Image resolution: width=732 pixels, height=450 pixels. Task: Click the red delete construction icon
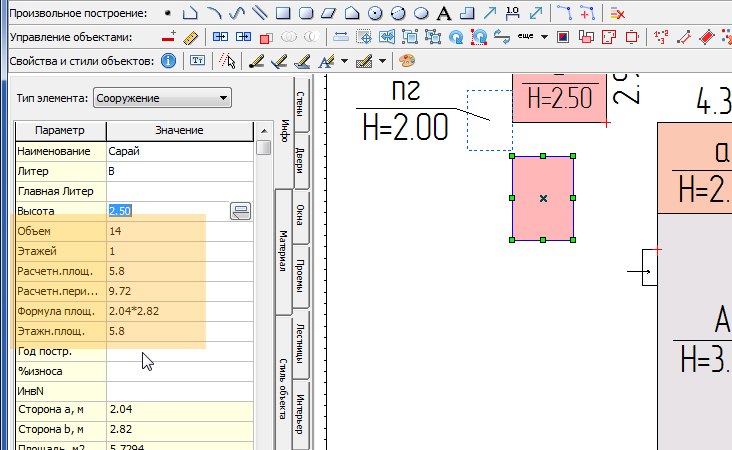pos(617,13)
